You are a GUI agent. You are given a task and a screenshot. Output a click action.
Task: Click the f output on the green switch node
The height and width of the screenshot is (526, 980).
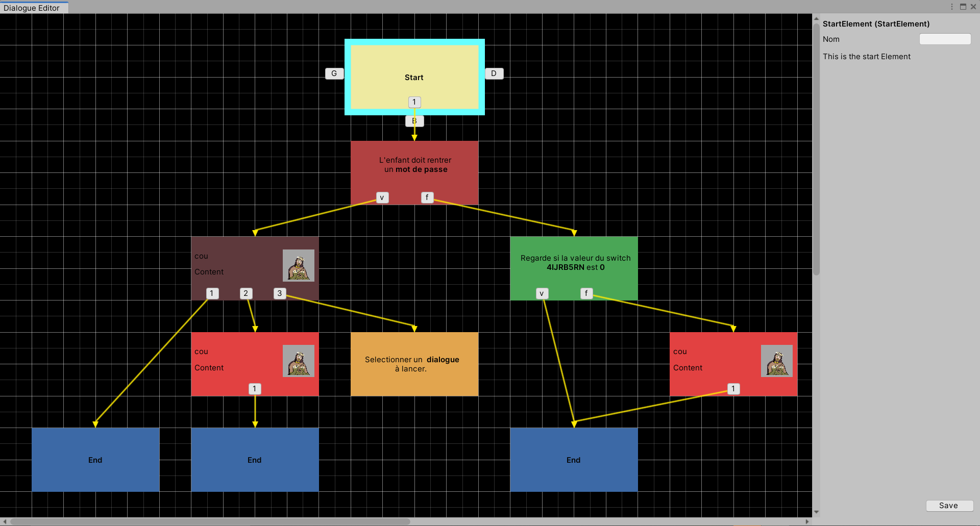[x=586, y=293]
